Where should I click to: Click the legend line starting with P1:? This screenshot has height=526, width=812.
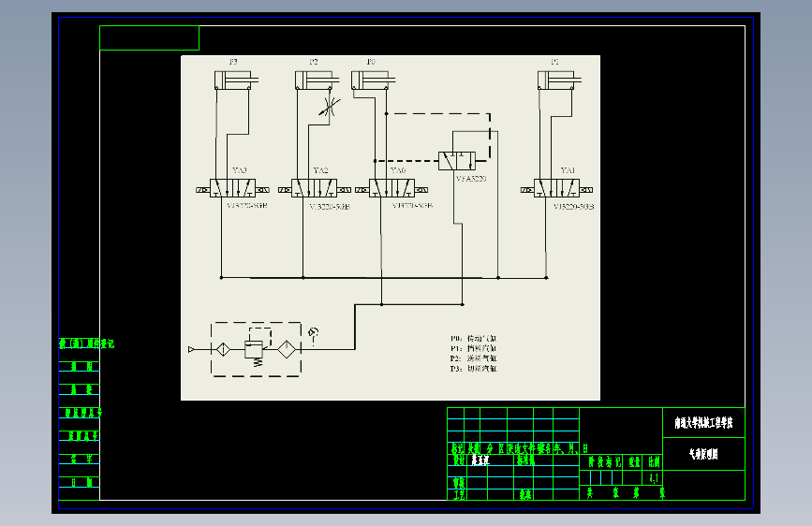click(474, 348)
